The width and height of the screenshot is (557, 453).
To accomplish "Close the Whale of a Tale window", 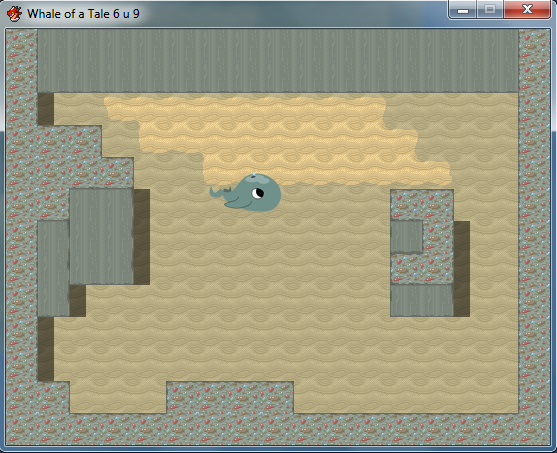I will click(528, 10).
